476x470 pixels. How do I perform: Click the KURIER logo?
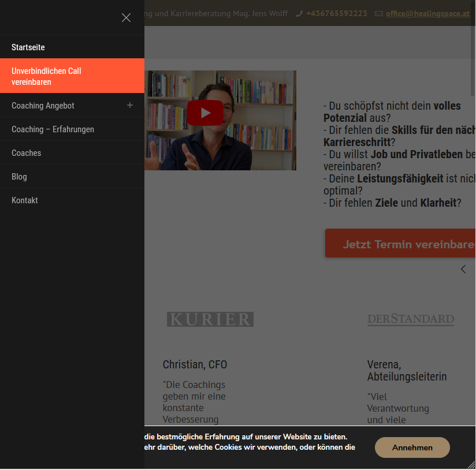point(210,319)
